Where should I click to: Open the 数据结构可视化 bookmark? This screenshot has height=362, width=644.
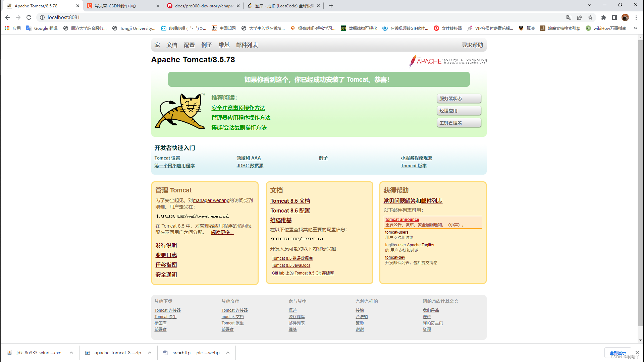[359, 28]
